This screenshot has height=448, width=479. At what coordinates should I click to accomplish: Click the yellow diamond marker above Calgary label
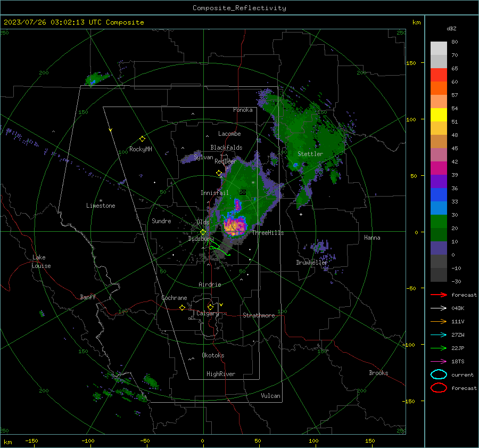tap(210, 307)
